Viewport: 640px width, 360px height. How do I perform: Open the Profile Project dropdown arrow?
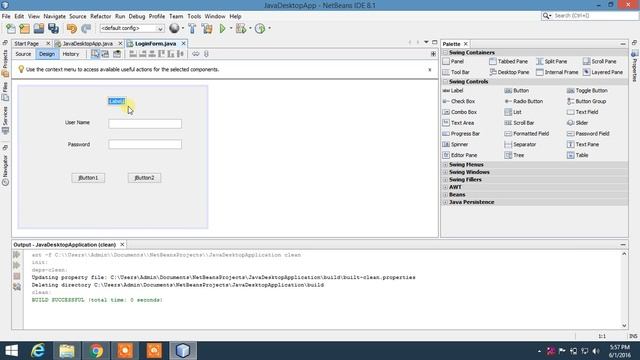[269, 29]
